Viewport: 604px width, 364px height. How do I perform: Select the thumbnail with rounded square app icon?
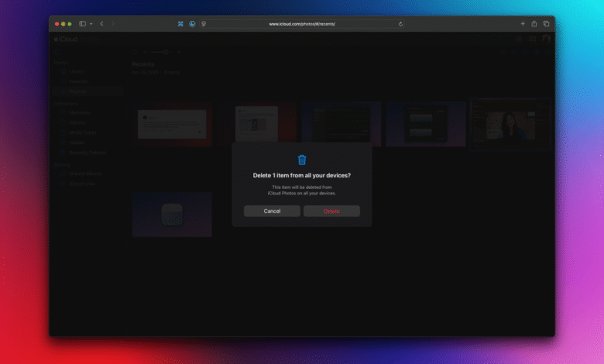tap(172, 215)
